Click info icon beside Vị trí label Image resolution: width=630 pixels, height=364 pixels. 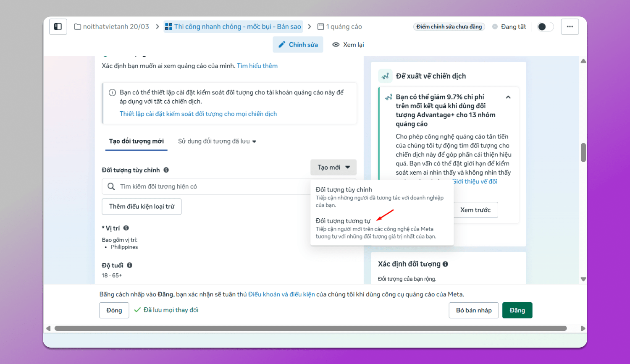[126, 228]
